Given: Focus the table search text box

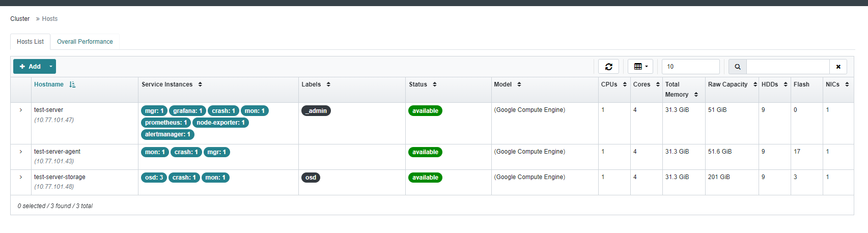Looking at the screenshot, I should point(788,67).
